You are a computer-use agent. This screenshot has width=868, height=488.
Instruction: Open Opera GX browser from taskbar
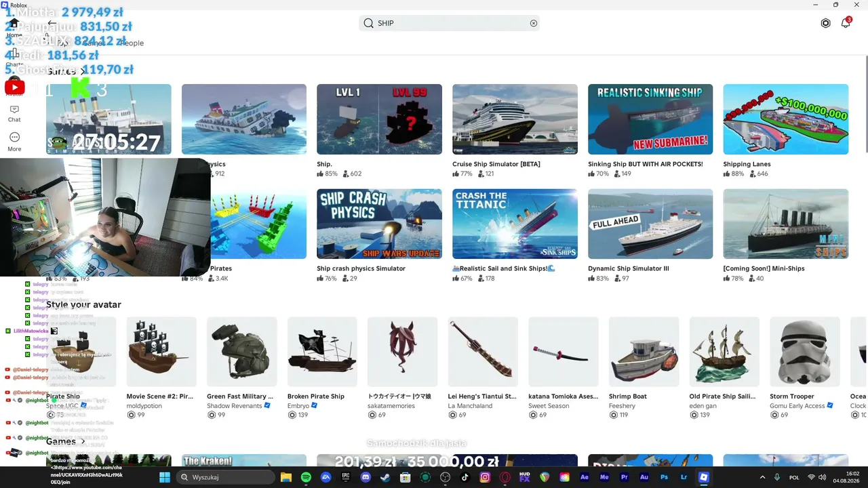pyautogui.click(x=505, y=477)
